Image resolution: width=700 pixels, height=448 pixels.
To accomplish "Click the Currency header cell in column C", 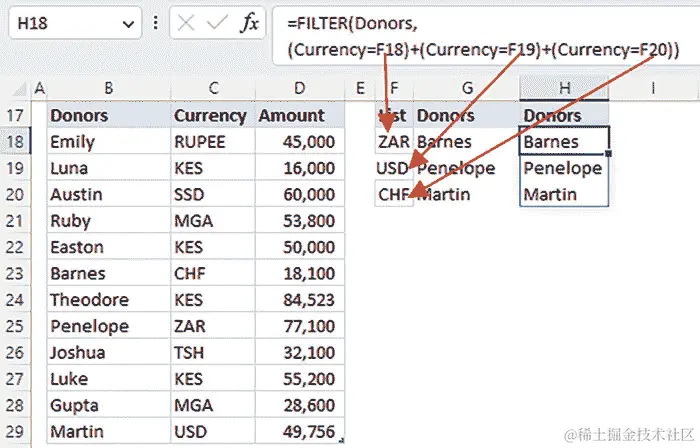I will pyautogui.click(x=213, y=116).
